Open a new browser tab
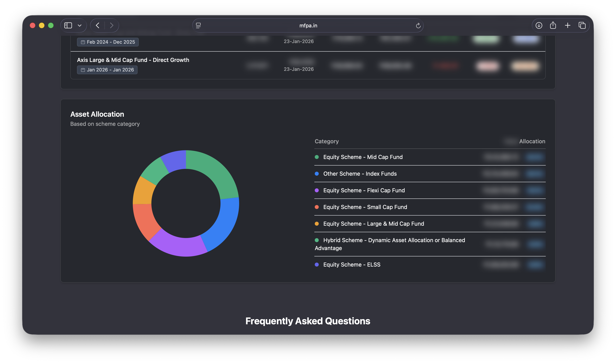Image resolution: width=616 pixels, height=364 pixels. (567, 25)
